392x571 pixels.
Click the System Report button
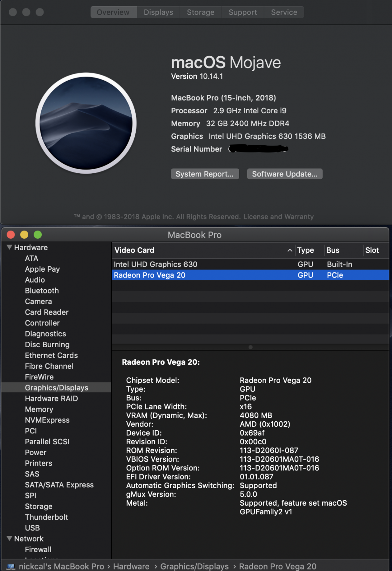click(x=205, y=174)
